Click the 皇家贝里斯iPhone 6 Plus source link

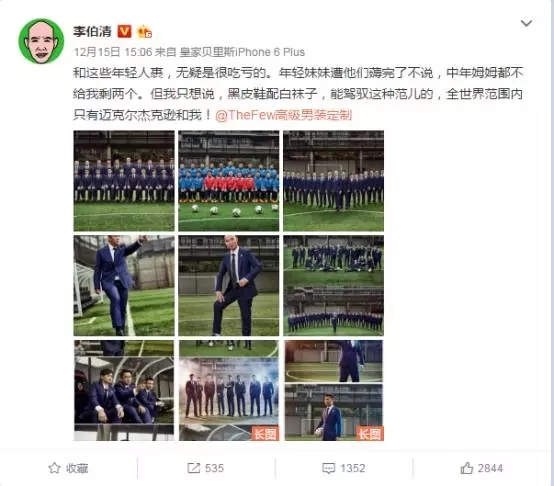click(x=242, y=52)
